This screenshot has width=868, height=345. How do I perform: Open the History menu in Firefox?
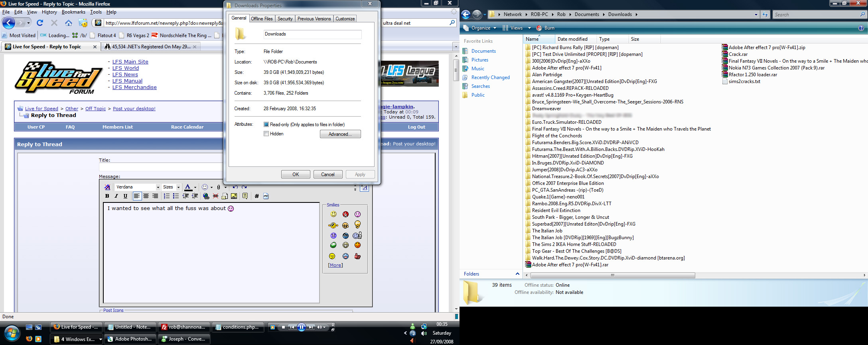pyautogui.click(x=49, y=12)
